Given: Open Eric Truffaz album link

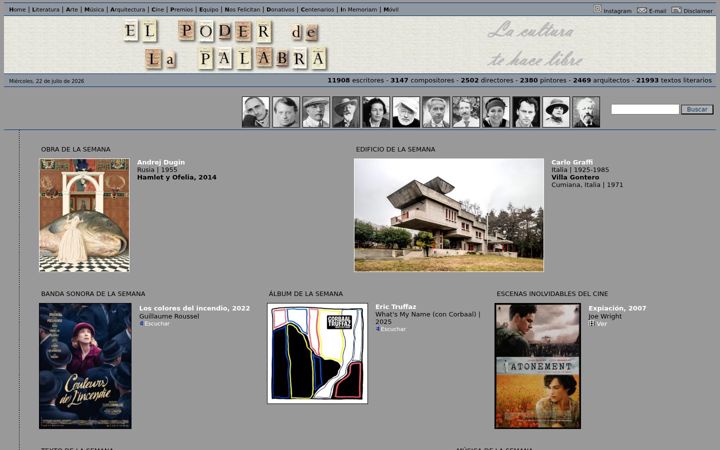Looking at the screenshot, I should [395, 307].
